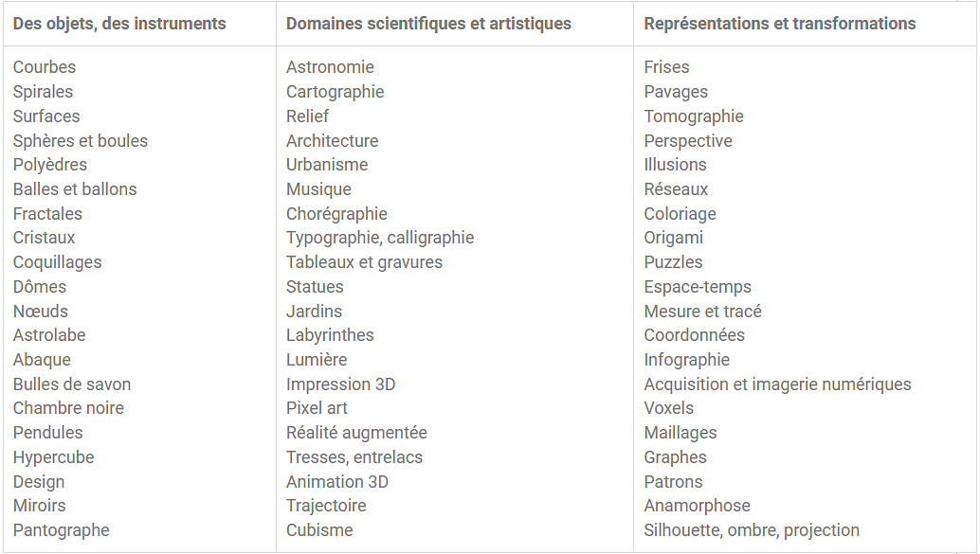Screen dimensions: 980x554
Task: Open the 'Hypercube' entry
Action: tap(54, 457)
